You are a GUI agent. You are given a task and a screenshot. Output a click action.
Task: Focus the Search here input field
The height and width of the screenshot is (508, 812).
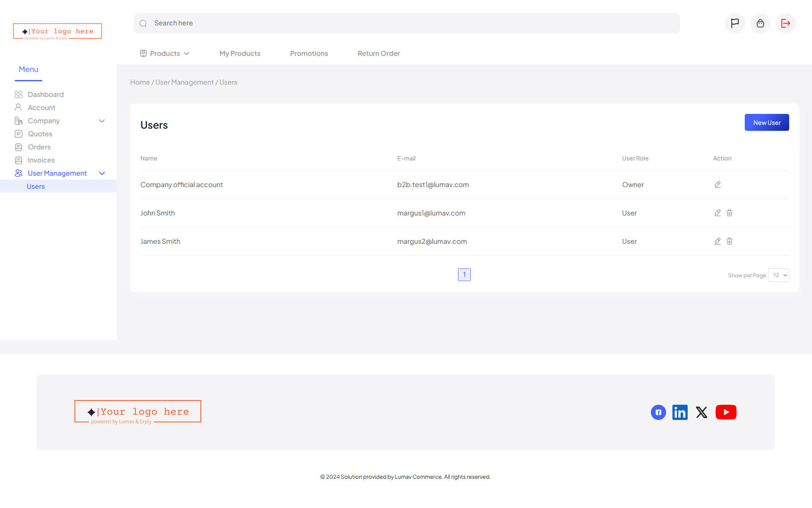[406, 23]
